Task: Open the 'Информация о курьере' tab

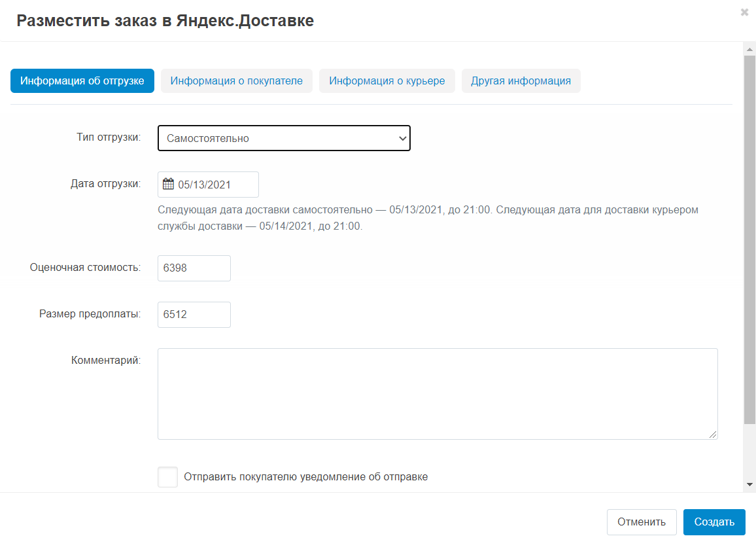Action: [387, 81]
